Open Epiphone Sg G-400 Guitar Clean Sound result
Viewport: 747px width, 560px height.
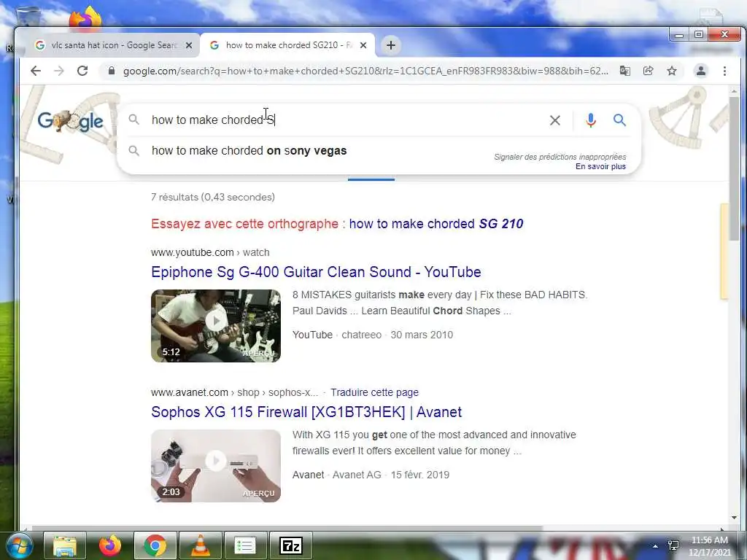(x=316, y=272)
